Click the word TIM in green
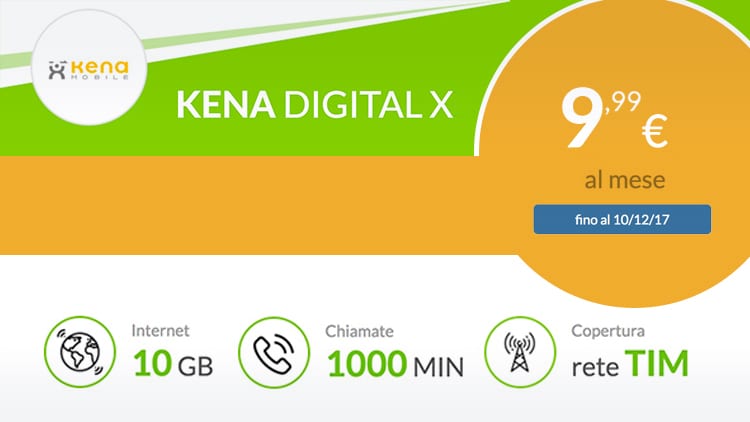This screenshot has width=750, height=422. coord(657,364)
